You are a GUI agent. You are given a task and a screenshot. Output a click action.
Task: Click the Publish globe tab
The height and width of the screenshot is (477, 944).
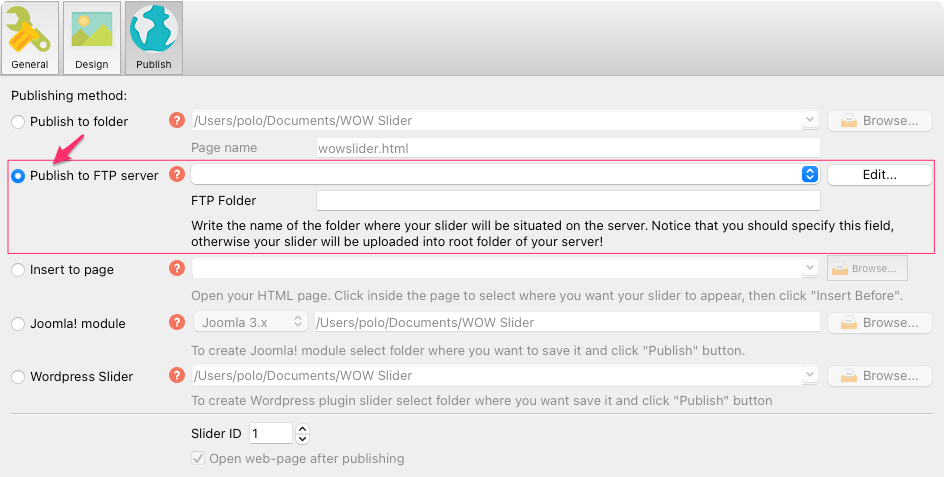(153, 38)
